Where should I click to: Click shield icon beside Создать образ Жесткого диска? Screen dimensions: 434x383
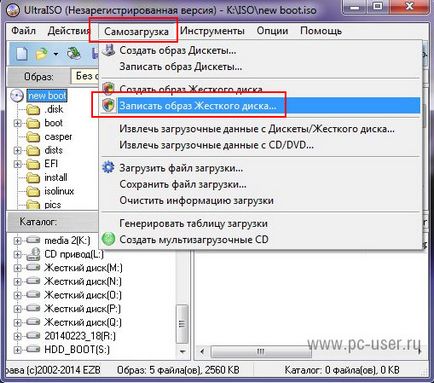point(108,89)
